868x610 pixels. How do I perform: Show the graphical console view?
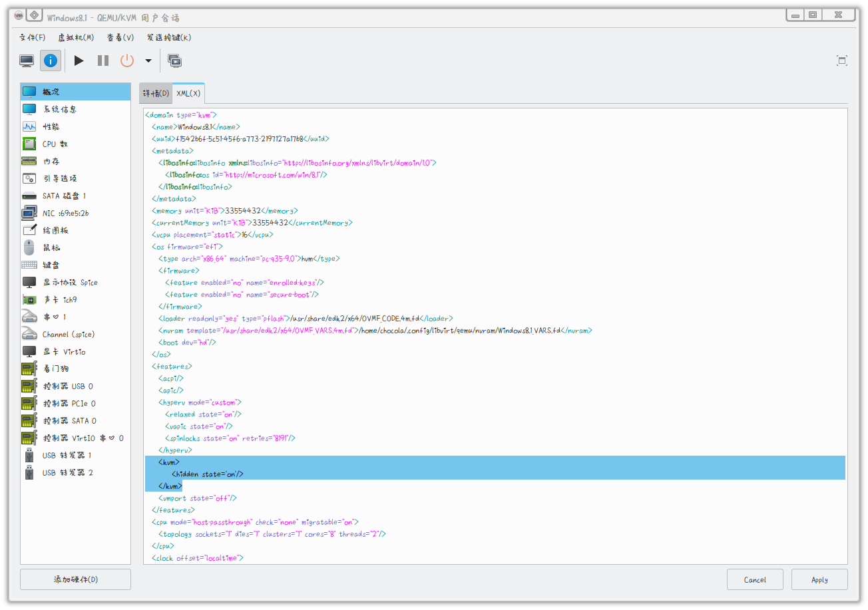coord(27,61)
